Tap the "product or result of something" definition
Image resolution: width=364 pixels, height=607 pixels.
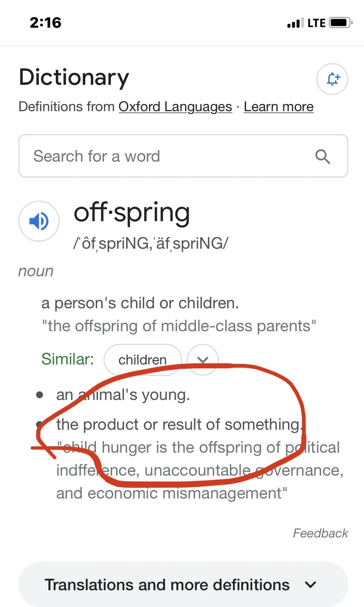(x=179, y=424)
